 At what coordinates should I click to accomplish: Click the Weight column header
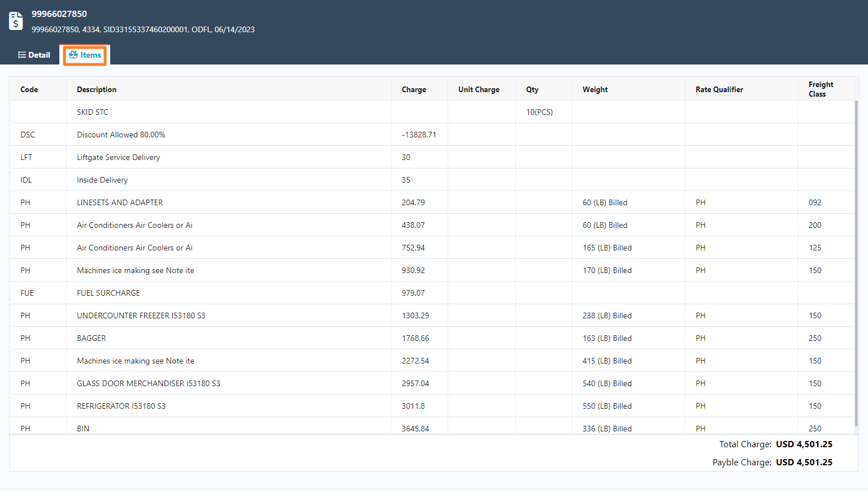click(595, 89)
